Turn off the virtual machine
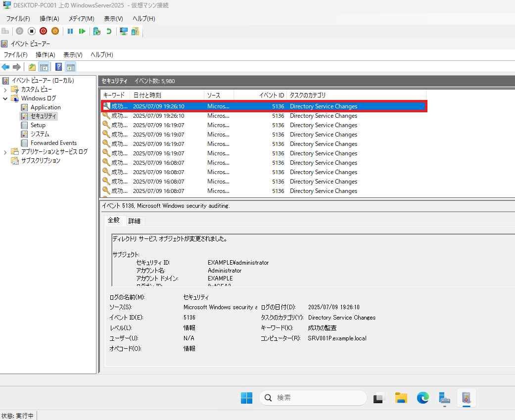515x420 pixels. coord(32,31)
